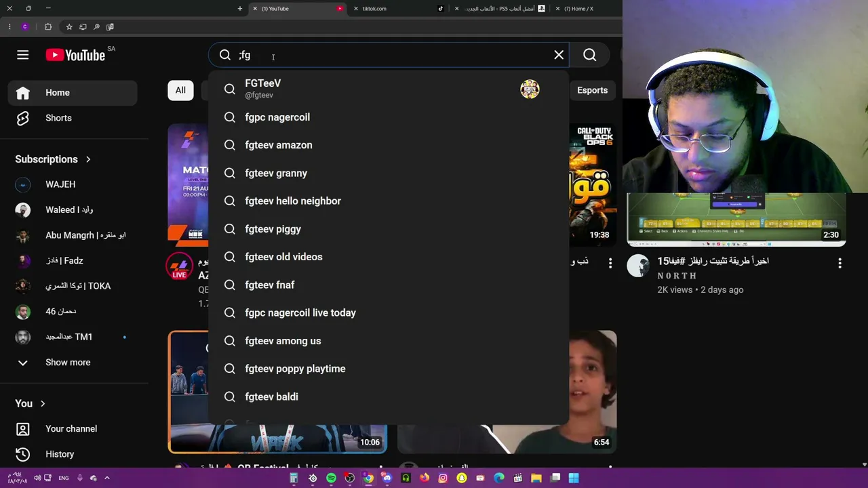Pick the "fgteev baldi" suggestion
The width and height of the screenshot is (868, 488).
click(389, 396)
